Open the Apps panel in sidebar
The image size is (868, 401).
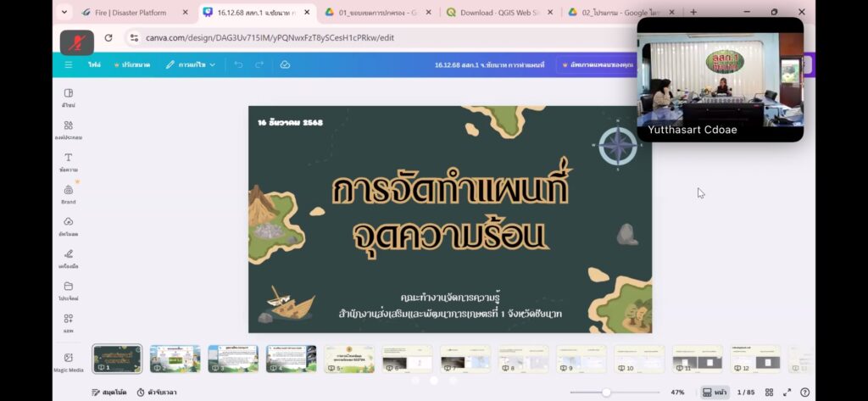68,322
